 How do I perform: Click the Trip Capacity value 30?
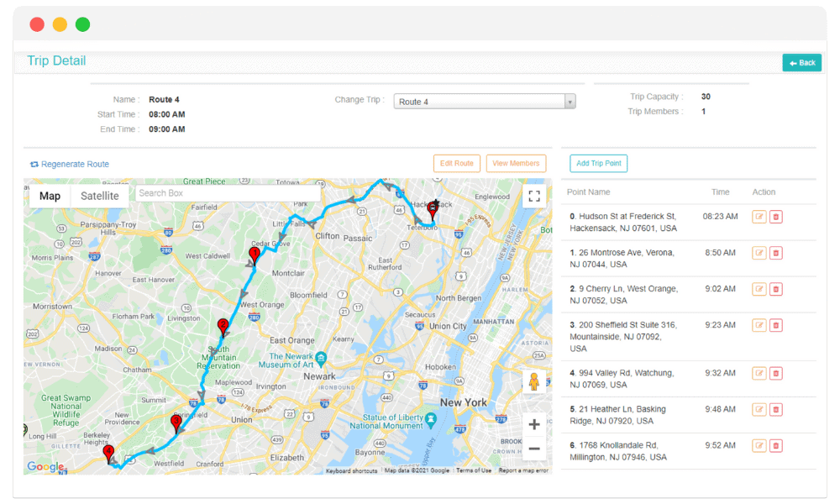point(706,97)
